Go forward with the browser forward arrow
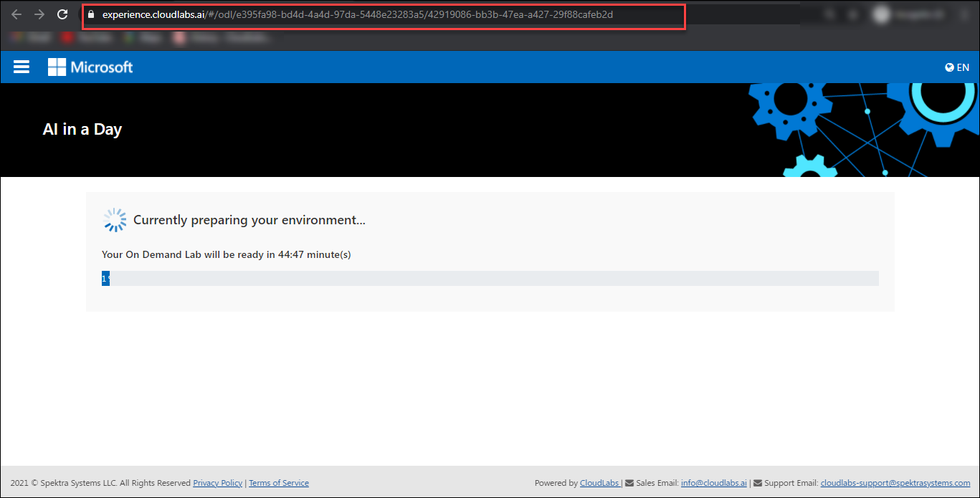980x498 pixels. tap(39, 14)
